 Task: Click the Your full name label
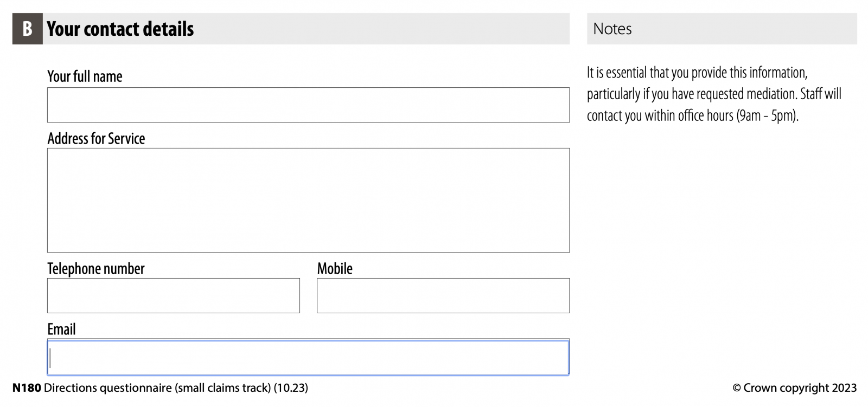point(85,76)
